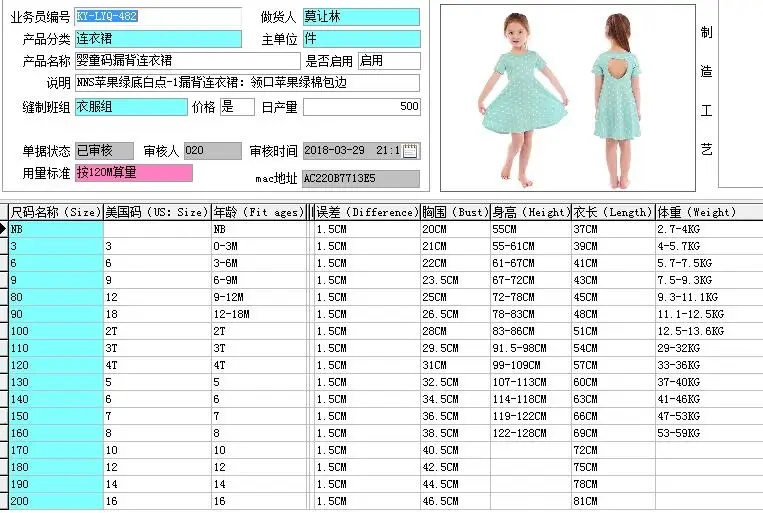The image size is (763, 513).
Task: Sort by 身高 (Height) column header
Action: point(531,212)
